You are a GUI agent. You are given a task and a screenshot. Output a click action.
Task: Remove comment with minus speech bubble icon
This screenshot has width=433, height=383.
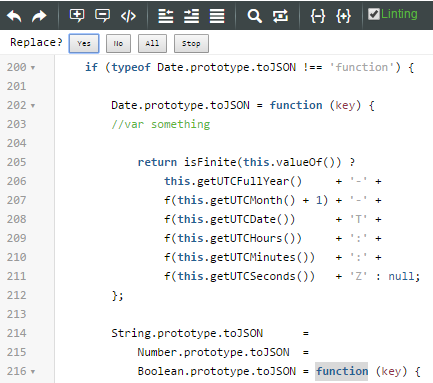tap(102, 16)
